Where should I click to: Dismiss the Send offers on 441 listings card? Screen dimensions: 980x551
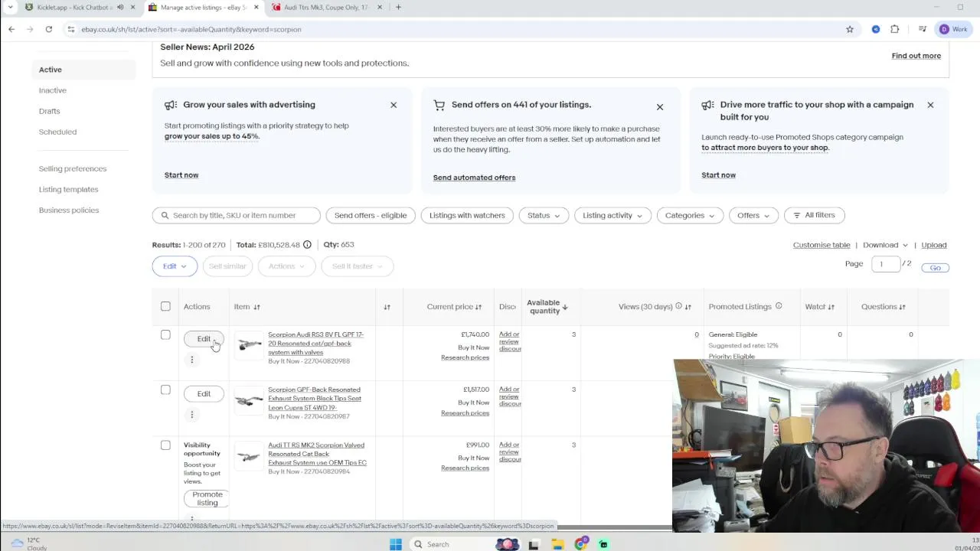coord(660,107)
